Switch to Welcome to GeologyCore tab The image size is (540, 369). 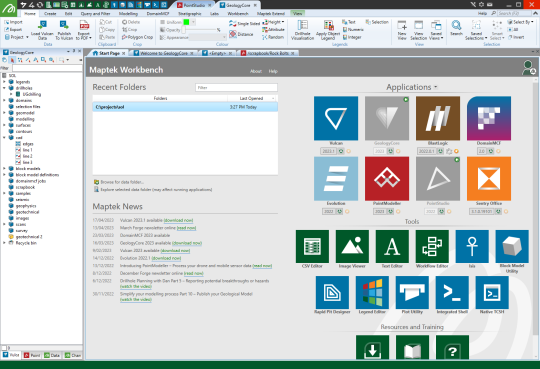click(x=164, y=53)
